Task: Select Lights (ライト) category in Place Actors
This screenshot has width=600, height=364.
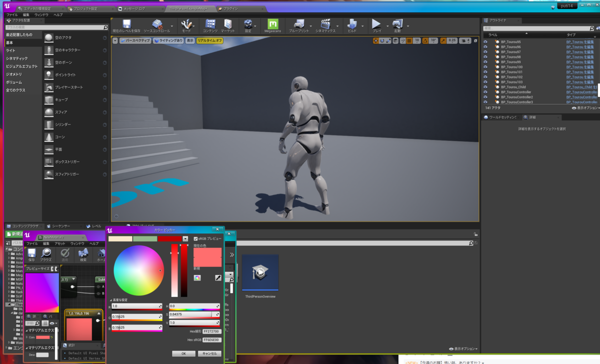Action: point(10,50)
